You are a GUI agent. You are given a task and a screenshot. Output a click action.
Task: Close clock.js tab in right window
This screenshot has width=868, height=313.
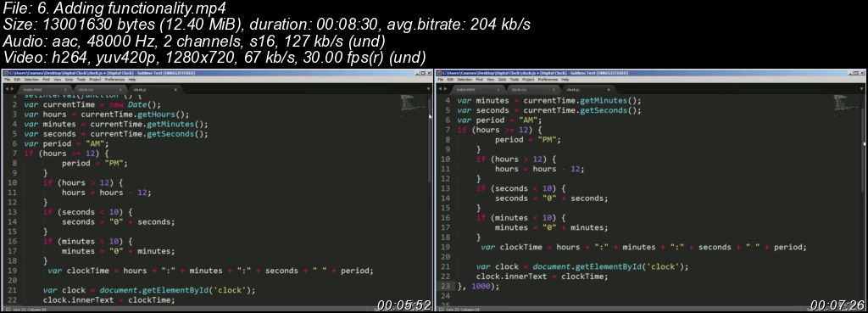click(609, 90)
